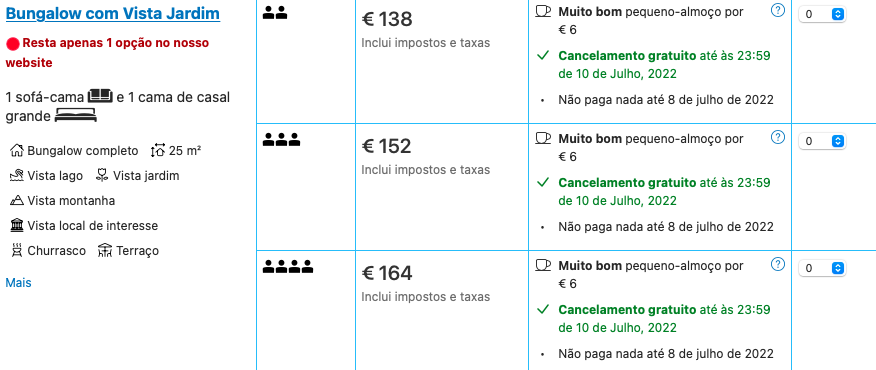Click the three-guest occupancy icon
The image size is (876, 370).
tap(282, 140)
